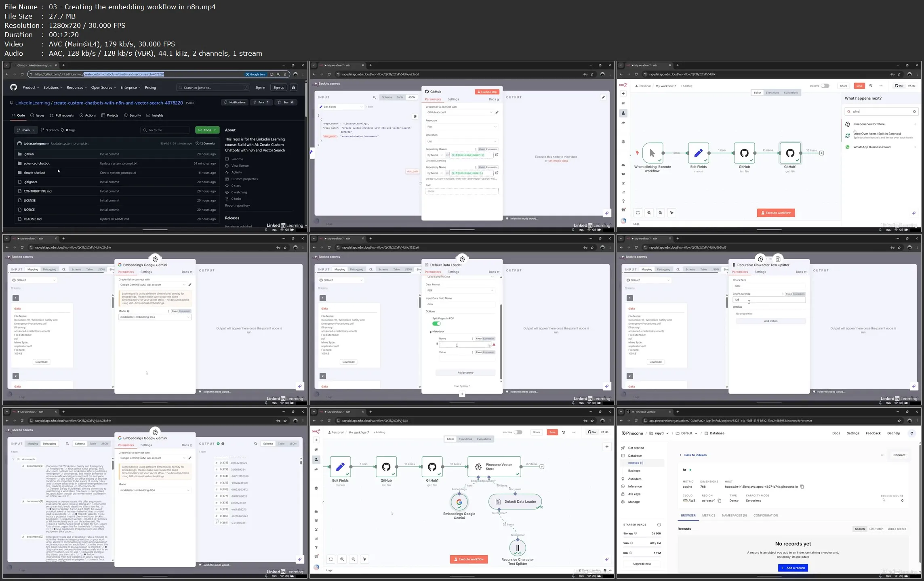The width and height of the screenshot is (924, 581).
Task: Switch to Executions tab in What happens next window
Action: (772, 92)
